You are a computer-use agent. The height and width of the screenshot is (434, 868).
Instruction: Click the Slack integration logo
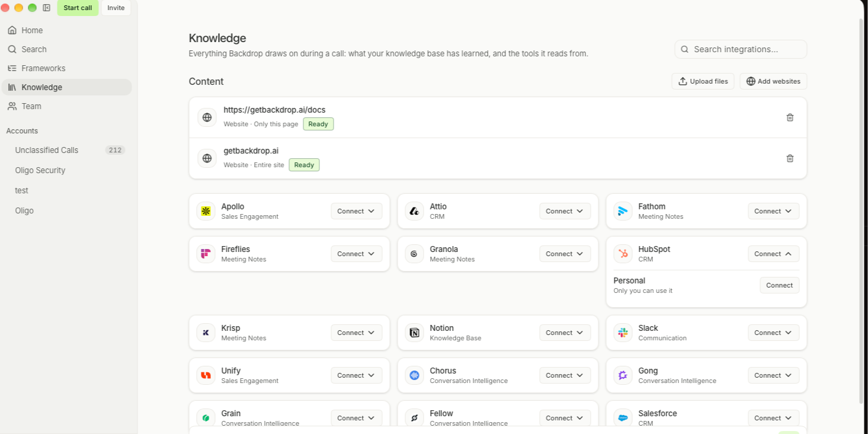623,333
